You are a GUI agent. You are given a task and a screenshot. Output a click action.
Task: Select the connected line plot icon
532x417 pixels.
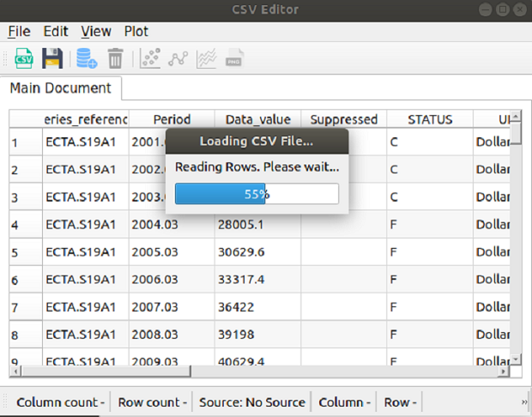pyautogui.click(x=178, y=58)
